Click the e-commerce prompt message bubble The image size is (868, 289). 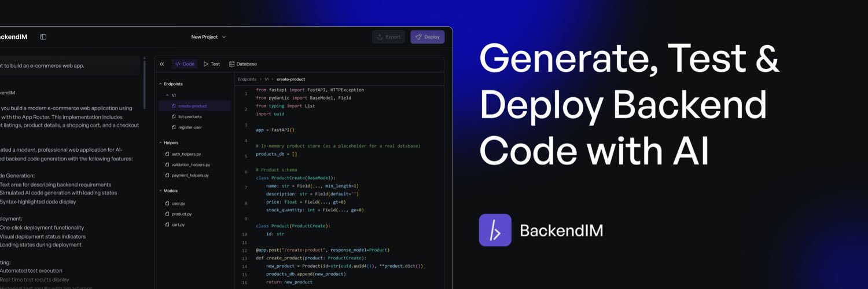[x=69, y=65]
